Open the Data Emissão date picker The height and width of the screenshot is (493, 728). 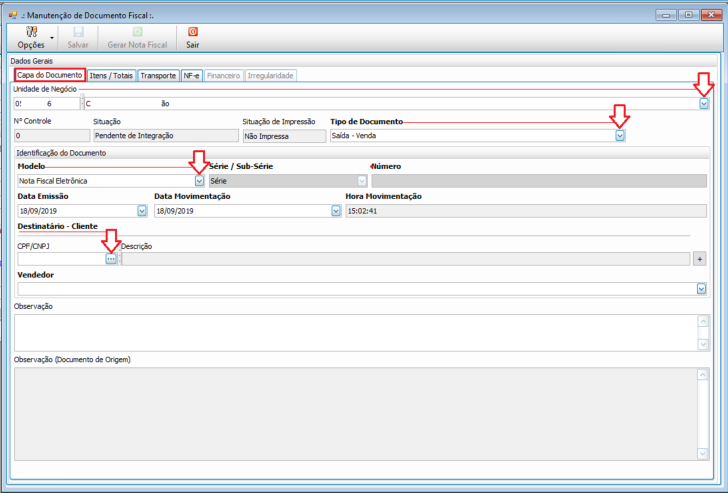(142, 211)
